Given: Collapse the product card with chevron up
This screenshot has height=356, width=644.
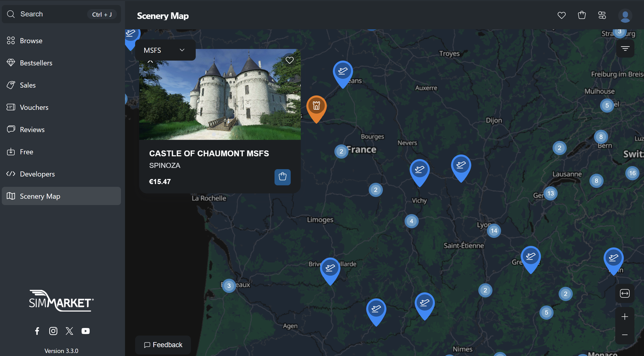Looking at the screenshot, I should tap(150, 61).
